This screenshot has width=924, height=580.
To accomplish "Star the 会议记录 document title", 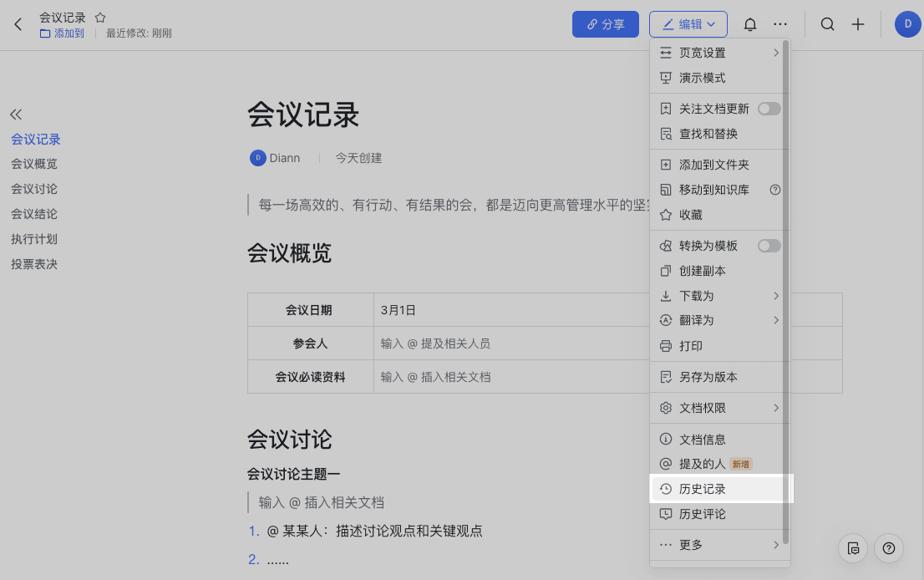I will click(100, 17).
